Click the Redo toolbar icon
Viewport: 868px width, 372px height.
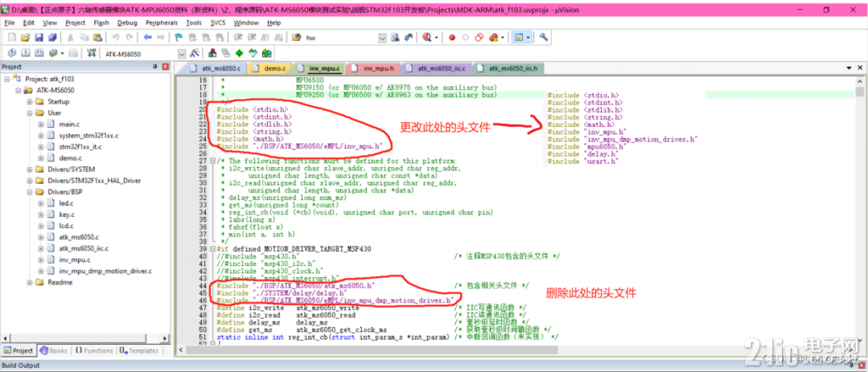point(129,38)
